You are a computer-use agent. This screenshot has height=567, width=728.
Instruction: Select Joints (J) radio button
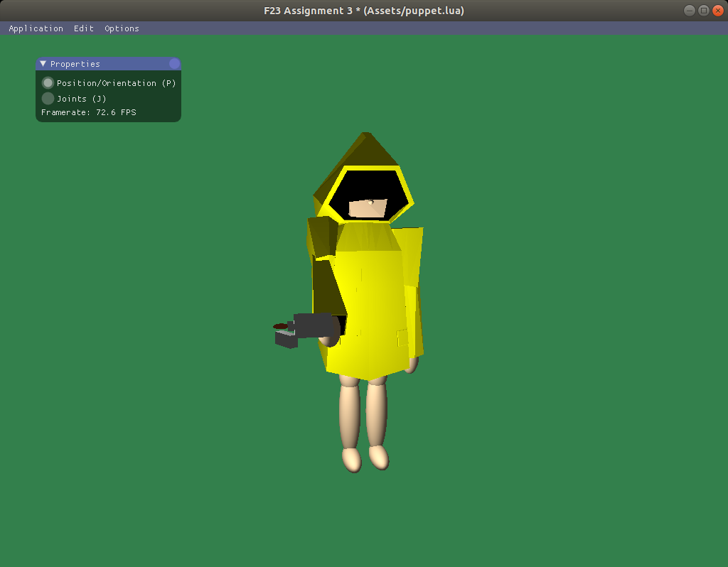[x=48, y=98]
